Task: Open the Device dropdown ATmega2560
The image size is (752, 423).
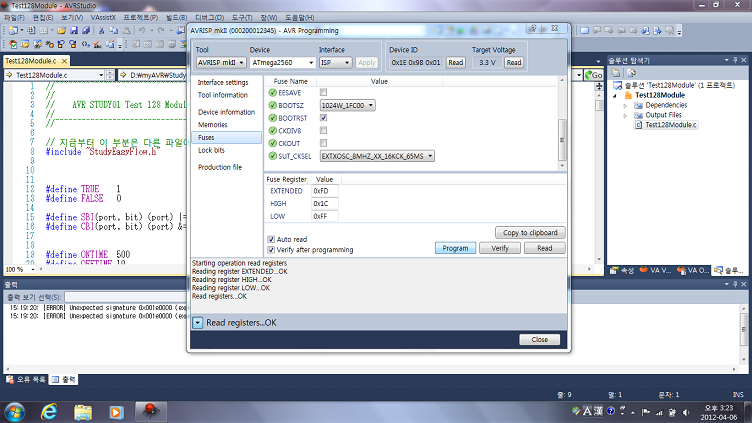Action: pos(282,62)
